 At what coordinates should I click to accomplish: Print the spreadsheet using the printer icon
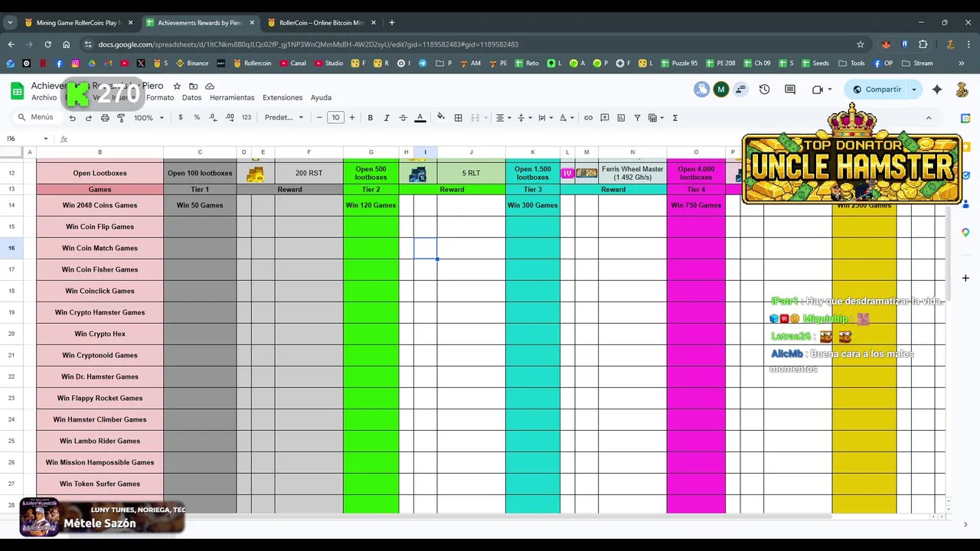105,118
